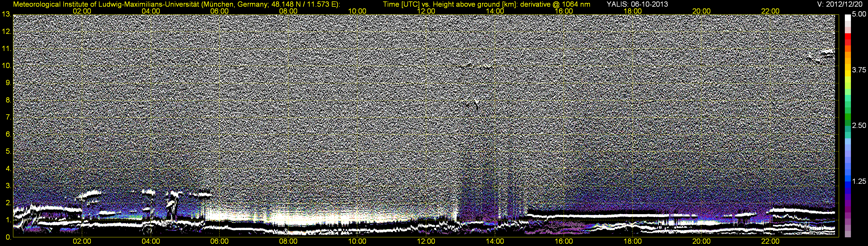Click the 10:00 label on the top time axis
The width and height of the screenshot is (868, 246).
point(357,11)
